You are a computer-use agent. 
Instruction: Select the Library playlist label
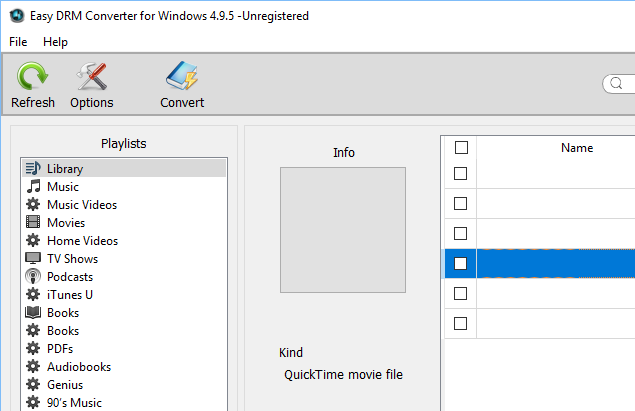click(x=65, y=169)
